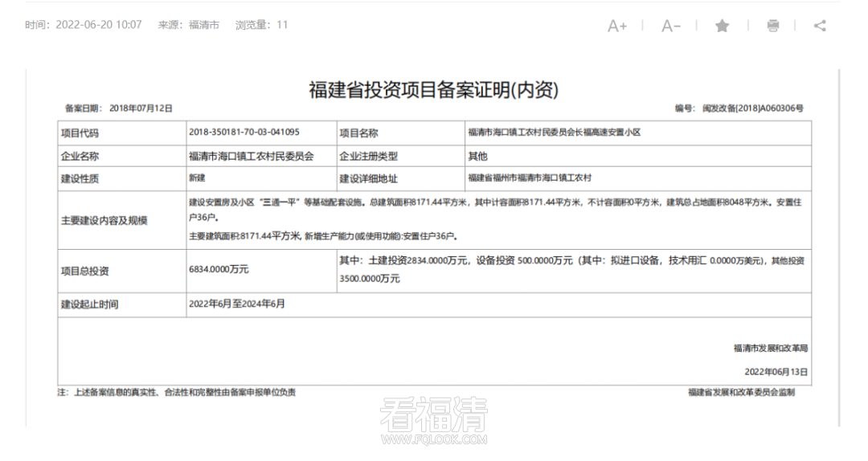
Task: Select company name 福清市海口镇工农村民委员会
Action: (x=250, y=156)
